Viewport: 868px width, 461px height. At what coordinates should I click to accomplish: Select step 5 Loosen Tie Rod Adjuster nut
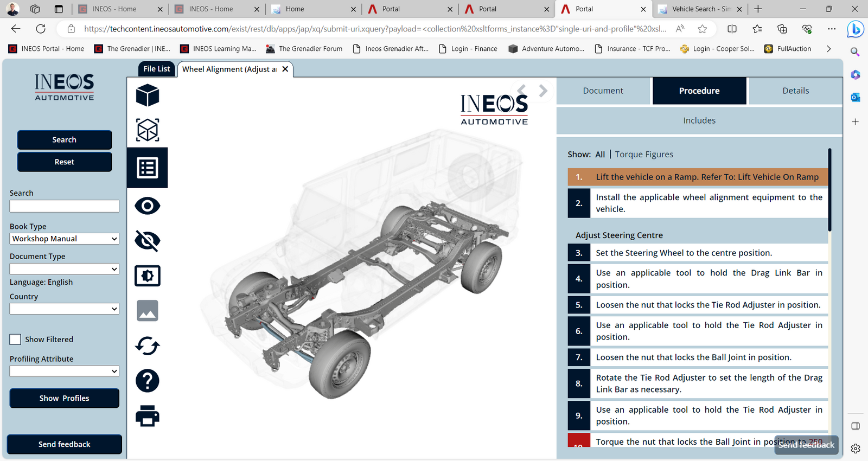[698, 305]
